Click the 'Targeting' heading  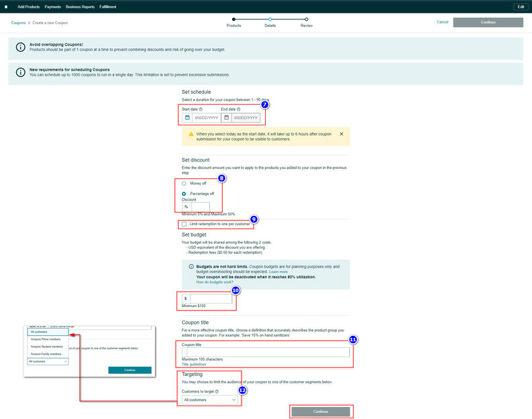(x=192, y=374)
